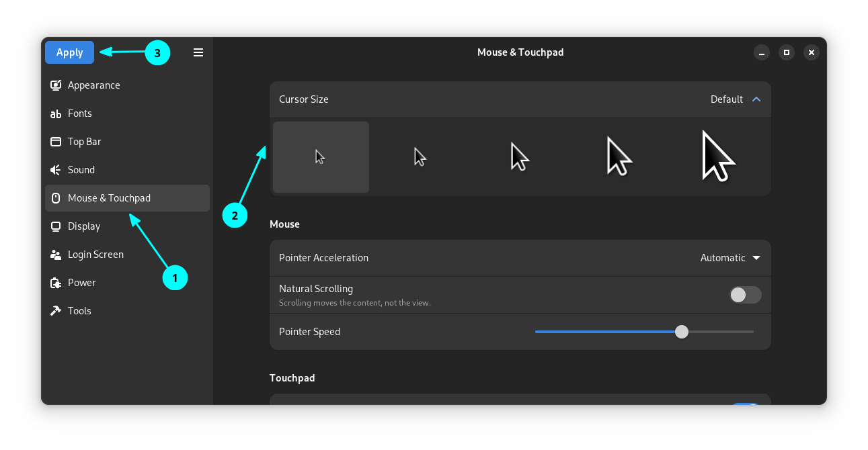Screen dimensions: 868x450
Task: Open Appearance settings in the sidebar
Action: pos(93,85)
